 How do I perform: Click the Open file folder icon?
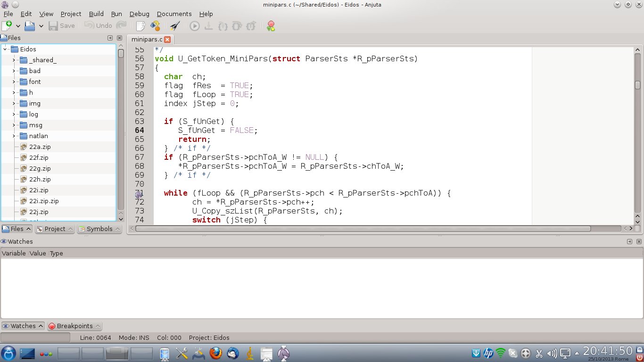[30, 25]
